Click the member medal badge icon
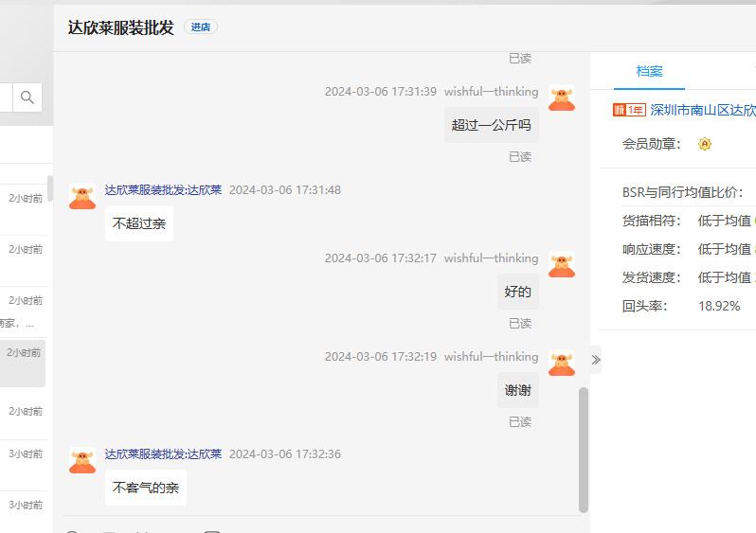Viewport: 756px width, 533px height. tap(704, 144)
